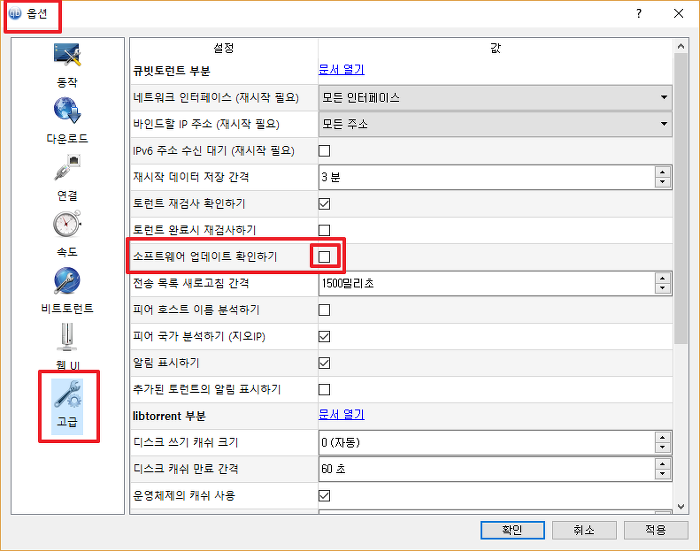Viewport: 700px width, 551px height.
Task: Uncheck 피어 국가 분석하기 (지오IP) checkbox
Action: tap(325, 336)
